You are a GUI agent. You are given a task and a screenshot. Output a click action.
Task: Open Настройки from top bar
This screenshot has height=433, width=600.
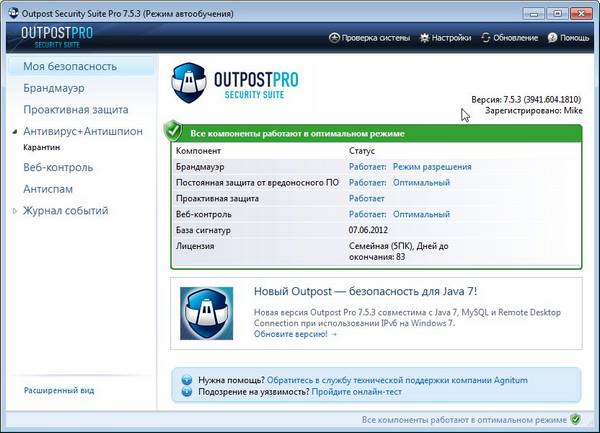pos(445,38)
